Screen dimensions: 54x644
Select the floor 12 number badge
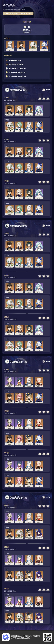click(x=7, y=497)
